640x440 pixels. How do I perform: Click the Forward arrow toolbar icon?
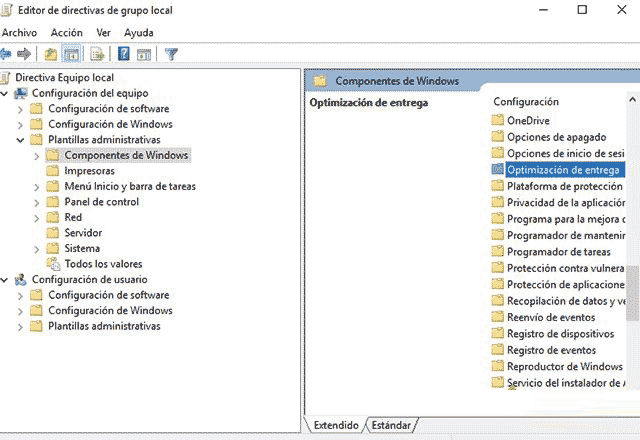pos(24,54)
